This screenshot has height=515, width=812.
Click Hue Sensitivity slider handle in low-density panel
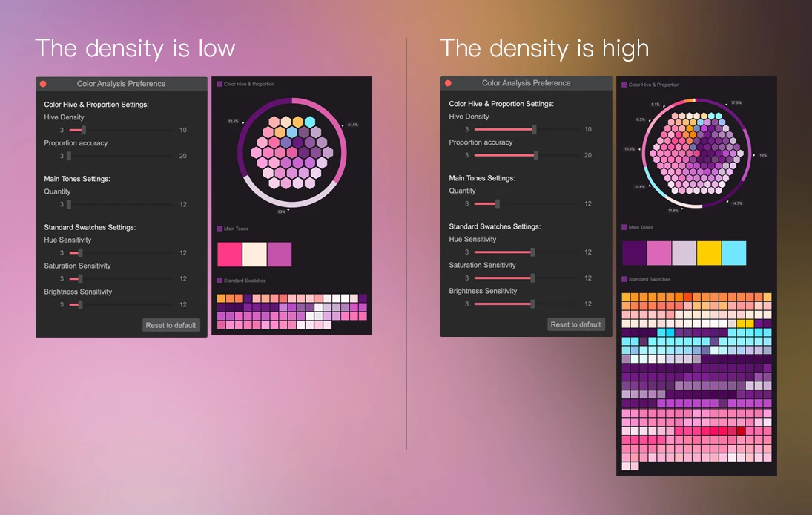80,253
